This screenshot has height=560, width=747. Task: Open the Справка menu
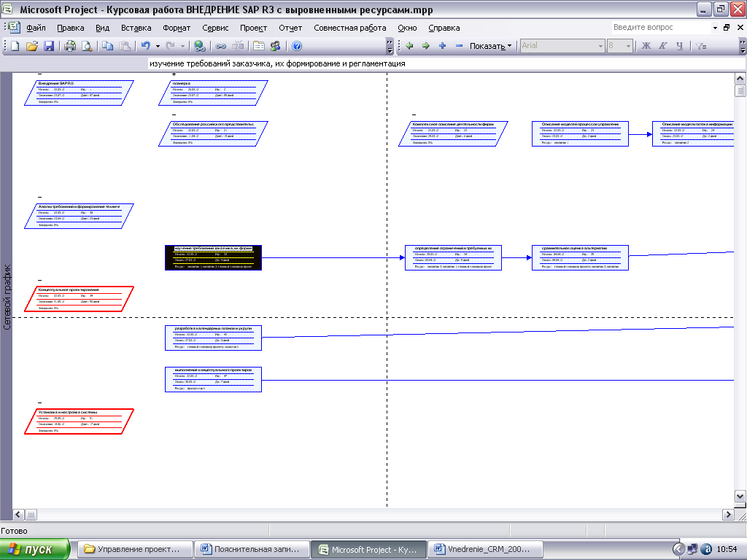coord(444,28)
